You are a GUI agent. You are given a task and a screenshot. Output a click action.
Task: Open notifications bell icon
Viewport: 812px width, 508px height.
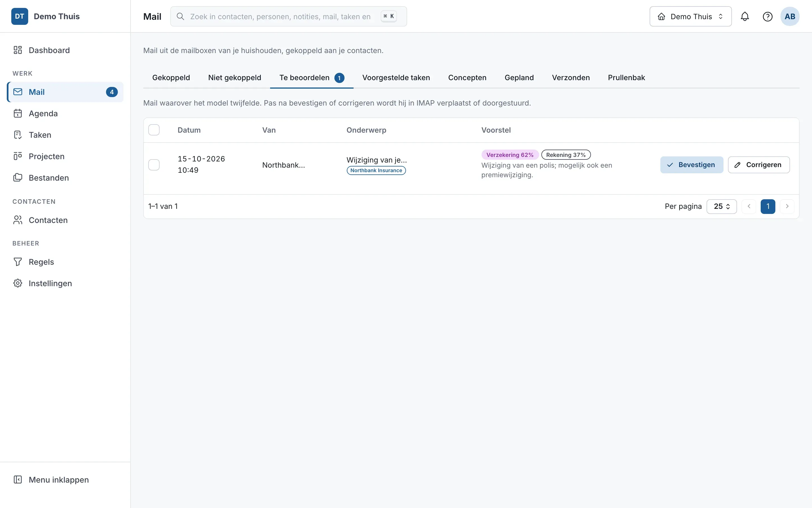click(745, 16)
